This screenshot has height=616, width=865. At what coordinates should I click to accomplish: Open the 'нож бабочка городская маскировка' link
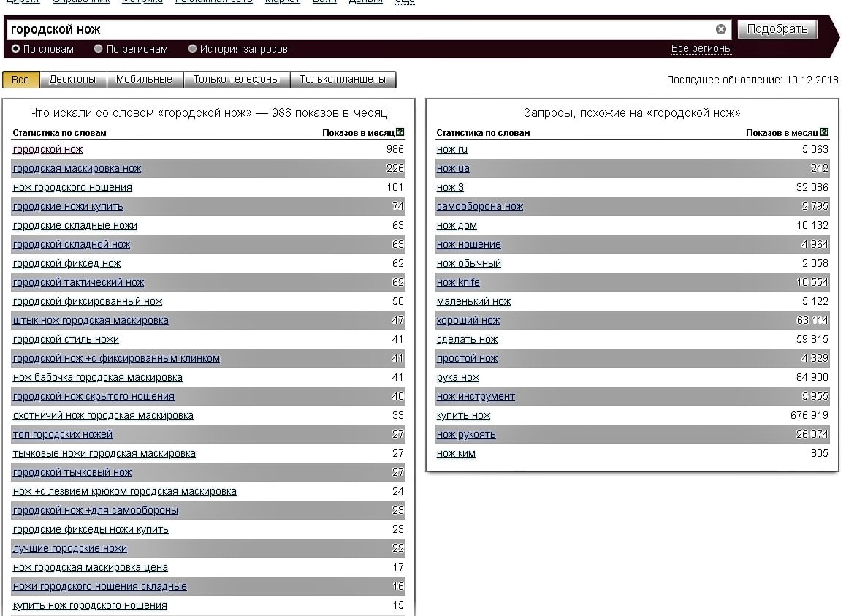click(x=98, y=378)
